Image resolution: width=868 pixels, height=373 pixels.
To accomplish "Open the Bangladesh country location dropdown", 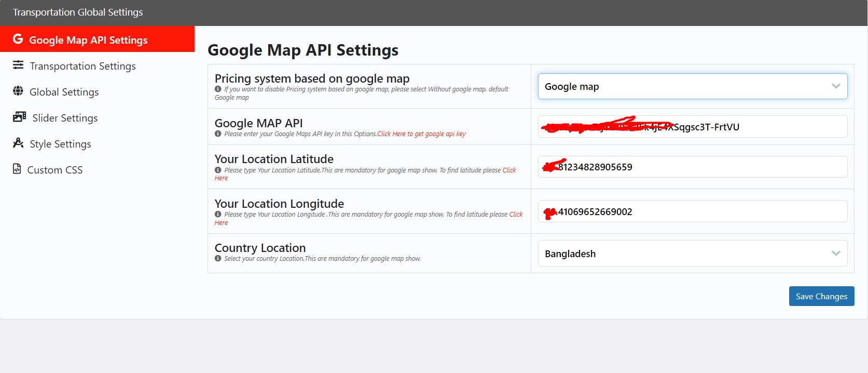I will (693, 254).
